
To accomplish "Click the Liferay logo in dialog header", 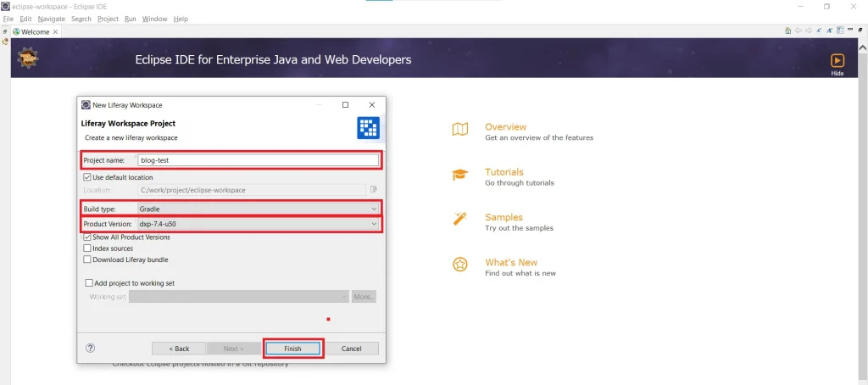I will [368, 127].
